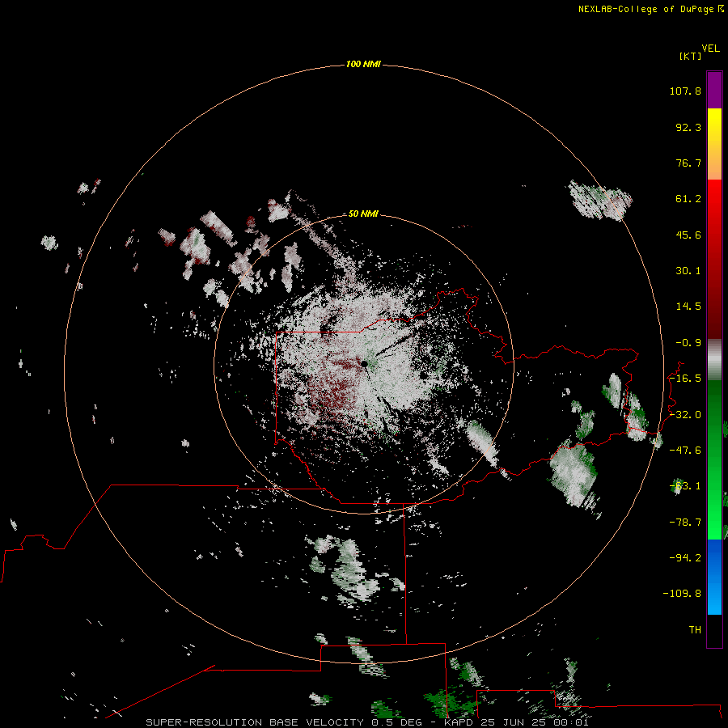Click the radar site dot at the center
The height and width of the screenshot is (728, 728).
(x=365, y=365)
